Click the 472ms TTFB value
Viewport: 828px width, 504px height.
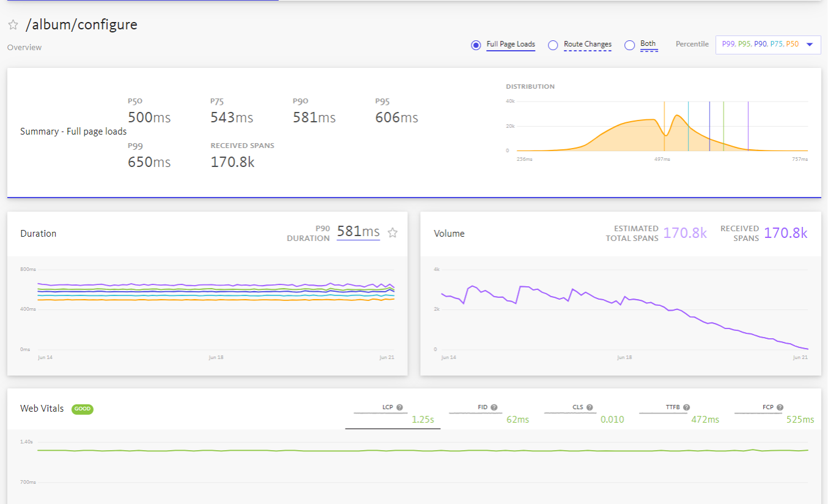pyautogui.click(x=704, y=420)
